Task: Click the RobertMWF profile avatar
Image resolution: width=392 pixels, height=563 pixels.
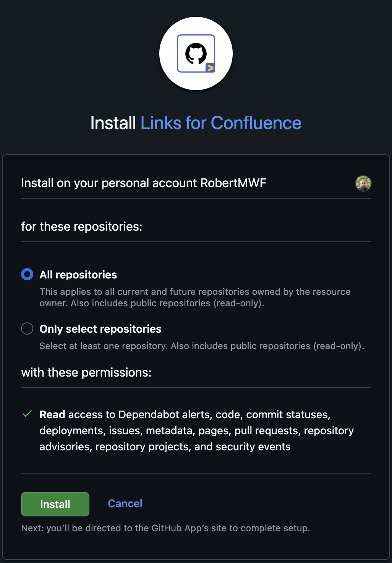Action: point(363,183)
